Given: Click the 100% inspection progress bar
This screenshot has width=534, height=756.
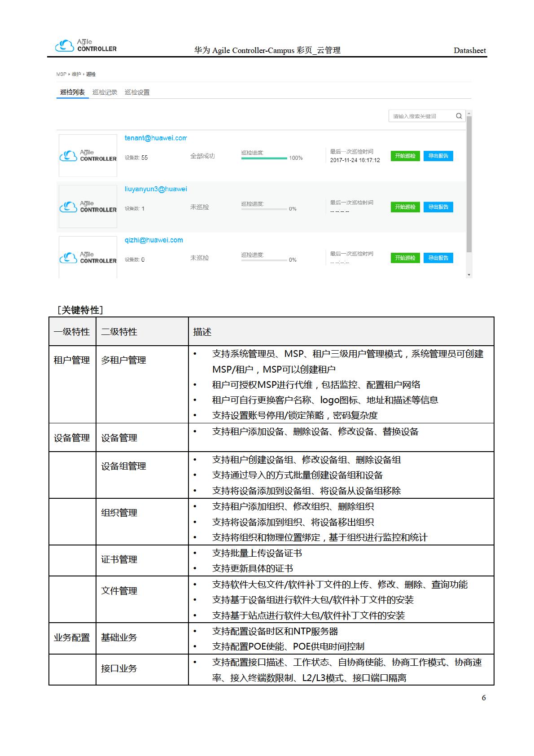Looking at the screenshot, I should pos(264,158).
